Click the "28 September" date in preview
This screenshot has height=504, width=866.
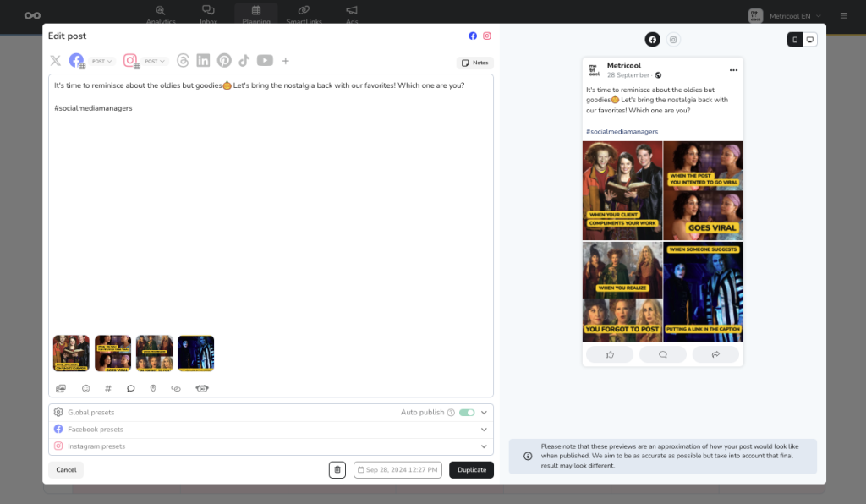tap(628, 75)
